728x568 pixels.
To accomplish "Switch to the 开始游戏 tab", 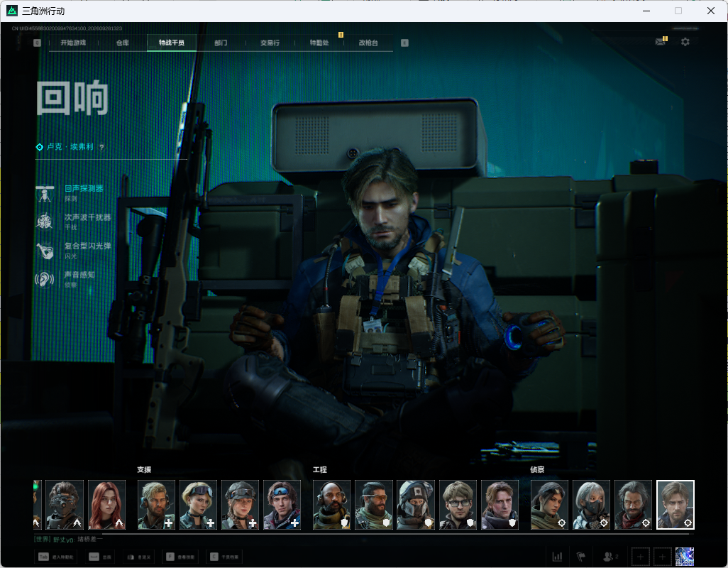I will tap(73, 43).
